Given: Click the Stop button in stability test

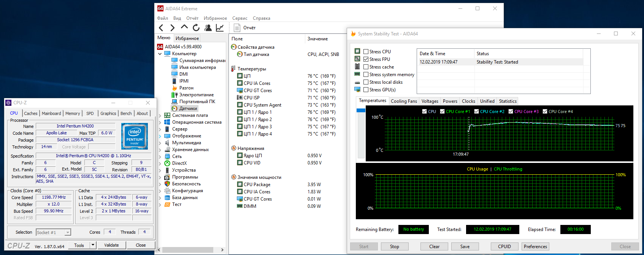Looking at the screenshot, I should 394,247.
